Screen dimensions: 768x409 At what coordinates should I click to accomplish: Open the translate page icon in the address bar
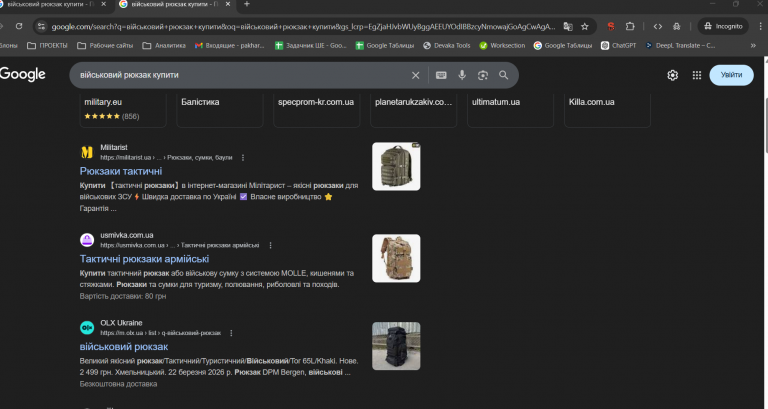pos(568,26)
